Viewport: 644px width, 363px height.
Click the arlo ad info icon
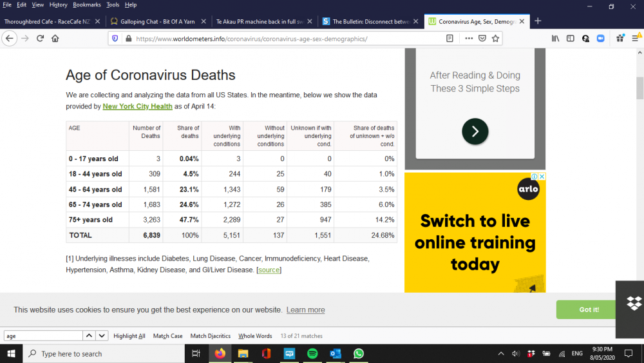[535, 177]
